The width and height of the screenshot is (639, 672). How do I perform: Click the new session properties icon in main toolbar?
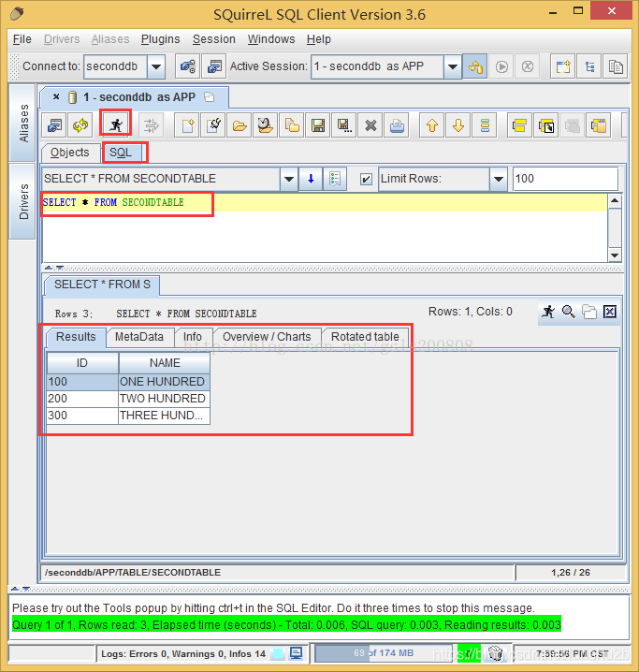[213, 66]
